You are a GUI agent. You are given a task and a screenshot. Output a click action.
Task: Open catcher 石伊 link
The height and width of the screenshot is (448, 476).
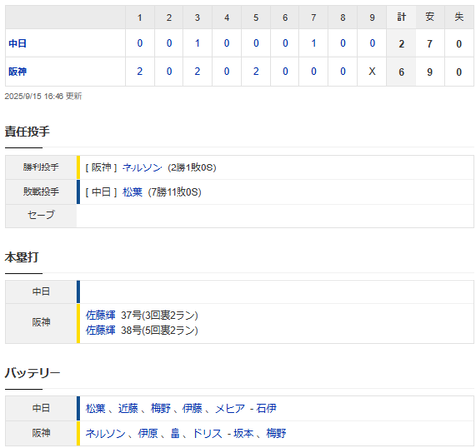click(266, 408)
